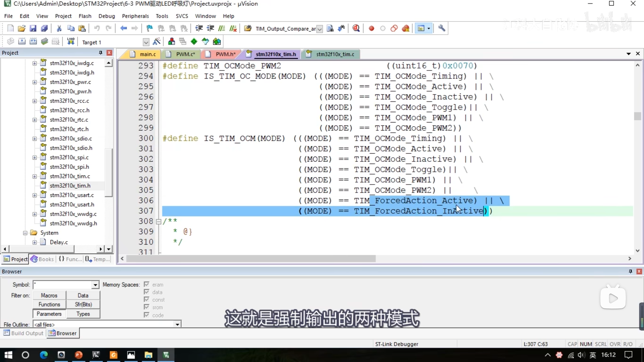Toggle the const memory space checkbox

point(147,299)
